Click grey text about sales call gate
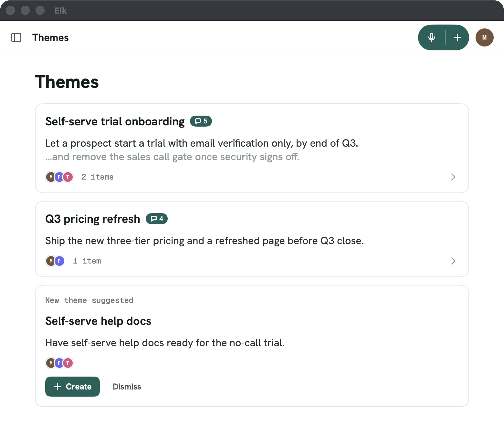Screen dimensions: 504x436 click(172, 157)
